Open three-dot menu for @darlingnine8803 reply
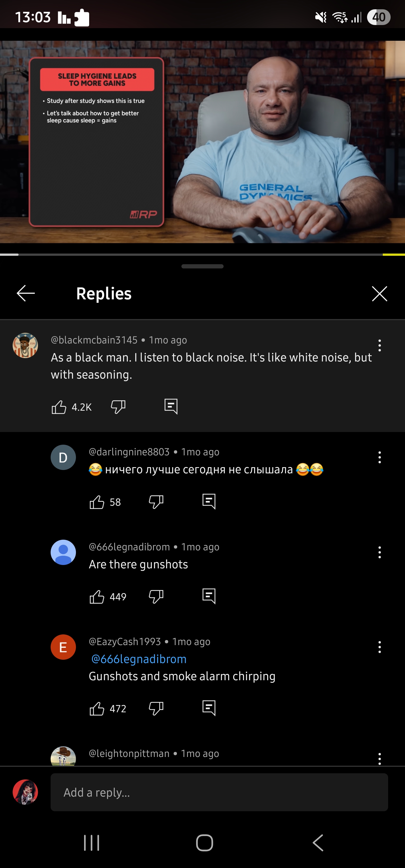This screenshot has height=868, width=405. coord(380,457)
